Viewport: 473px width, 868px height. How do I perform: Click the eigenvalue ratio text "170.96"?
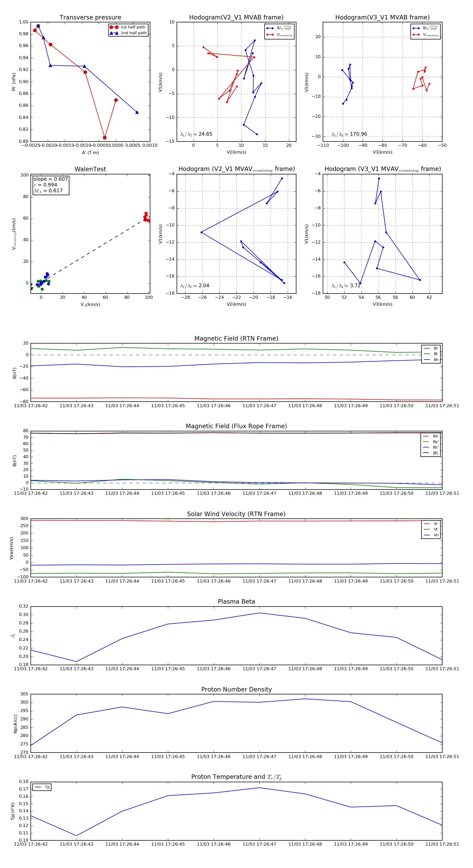click(358, 134)
